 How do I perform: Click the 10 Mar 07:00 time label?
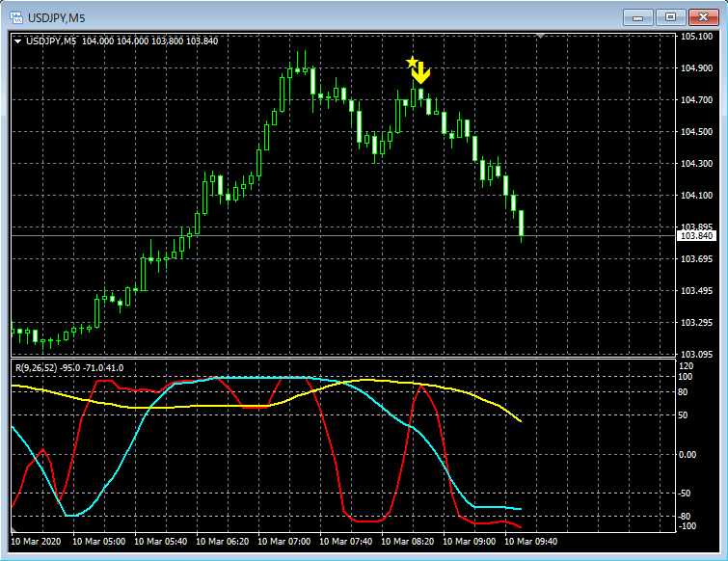point(284,542)
